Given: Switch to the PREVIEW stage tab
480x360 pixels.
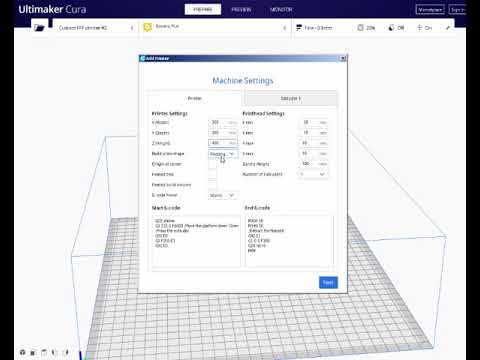Looking at the screenshot, I should [x=241, y=10].
